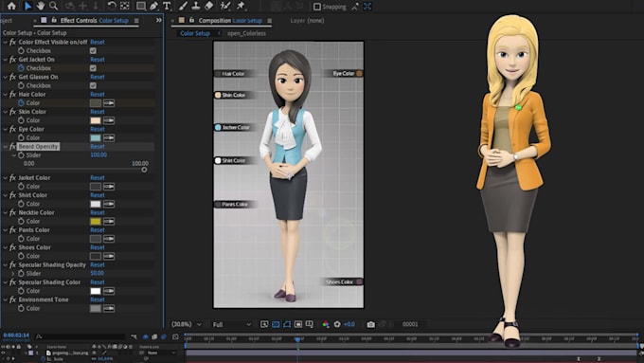Click the Home icon in the toolbar
This screenshot has height=363, width=644.
tap(11, 6)
